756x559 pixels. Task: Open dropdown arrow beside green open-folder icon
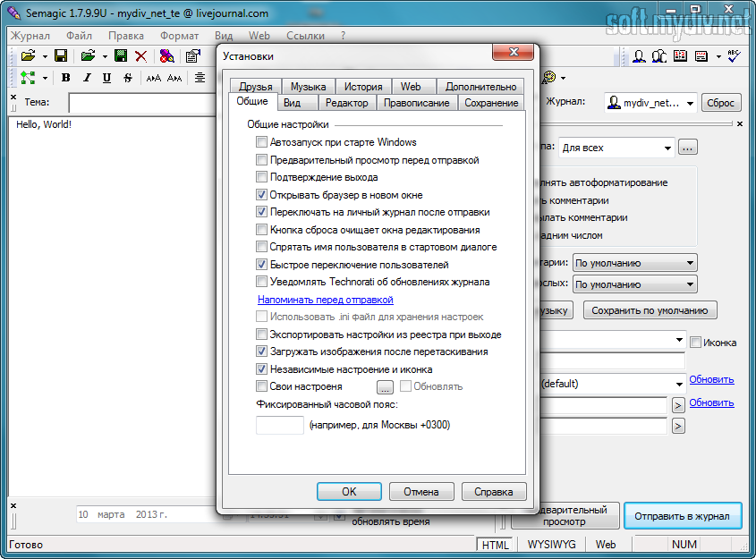click(x=105, y=56)
